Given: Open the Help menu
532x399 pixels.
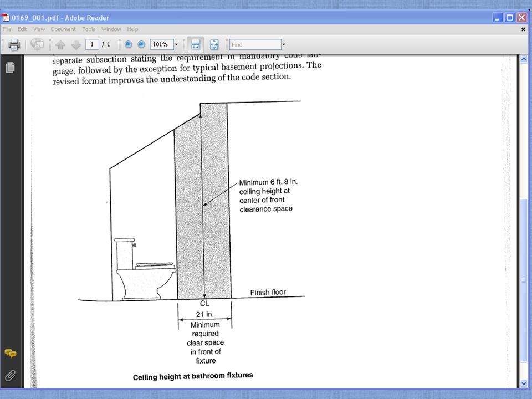Looking at the screenshot, I should click(132, 29).
